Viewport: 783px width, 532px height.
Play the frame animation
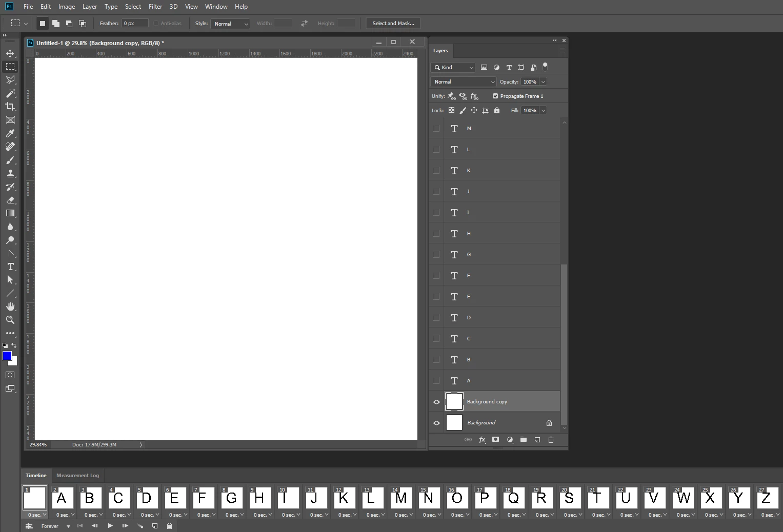coord(110,526)
